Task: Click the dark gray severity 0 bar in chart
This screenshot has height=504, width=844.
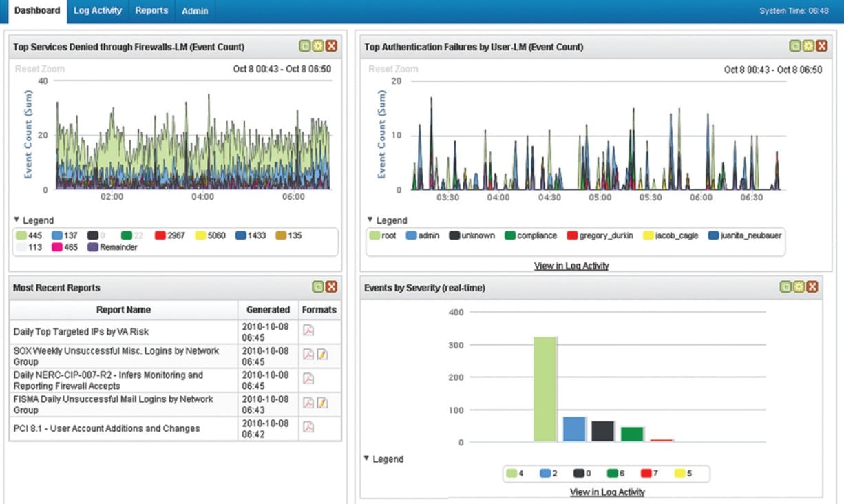Action: pos(603,431)
